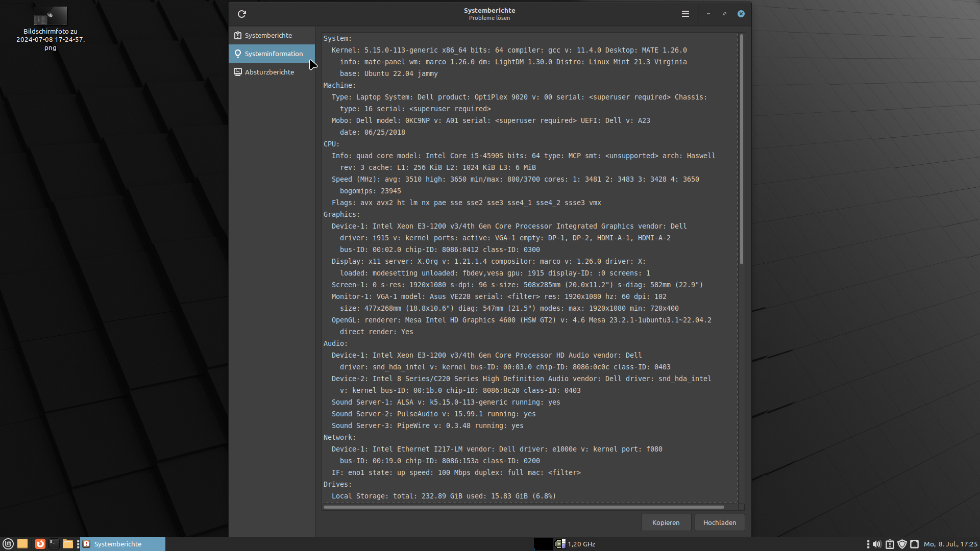Open the hamburger menu in titlebar
980x551 pixels.
685,14
